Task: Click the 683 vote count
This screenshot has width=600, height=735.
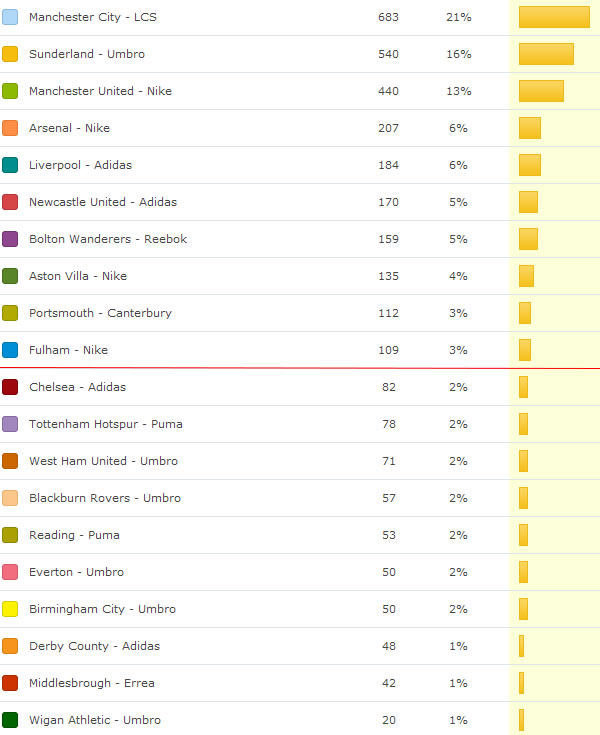Action: coord(388,17)
